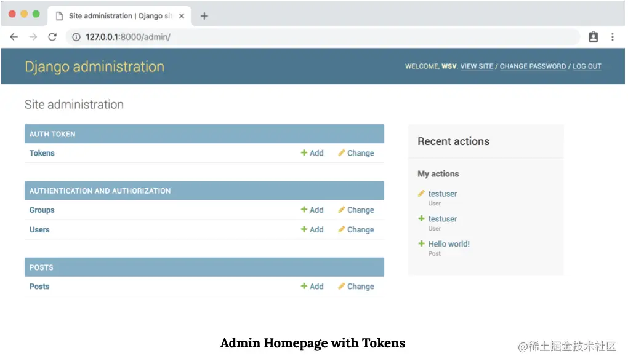Image resolution: width=628 pixels, height=364 pixels.
Task: Click the browser forward arrow
Action: [x=33, y=37]
